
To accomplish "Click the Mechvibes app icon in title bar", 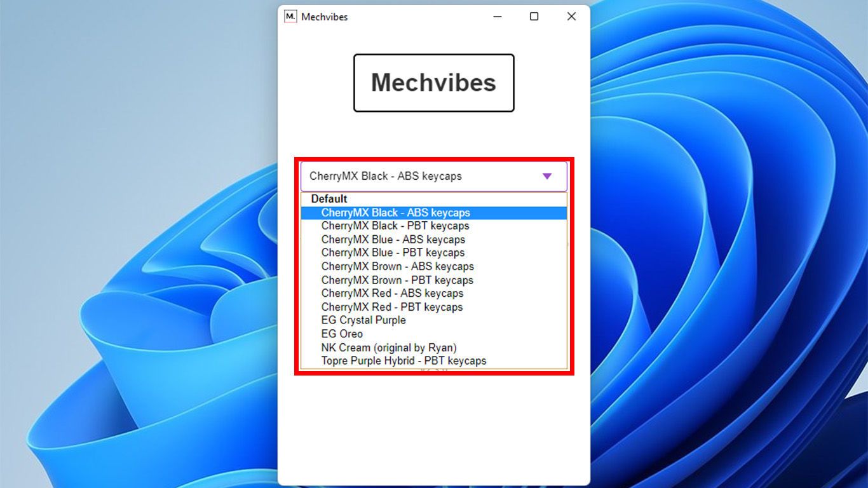I will 290,17.
